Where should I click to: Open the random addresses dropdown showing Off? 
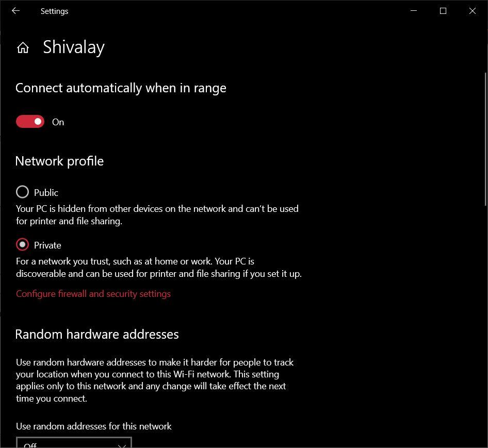point(74,443)
